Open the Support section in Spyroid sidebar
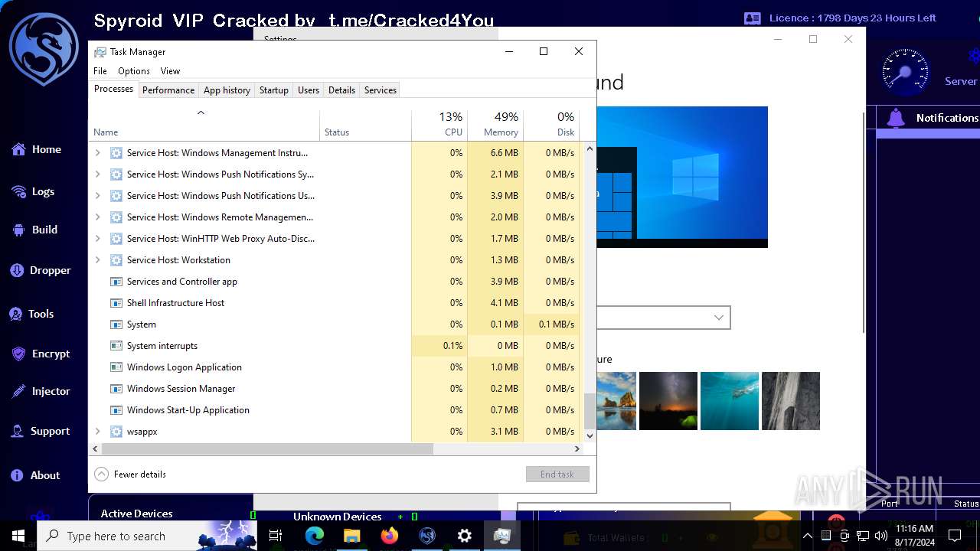The height and width of the screenshot is (551, 980). pyautogui.click(x=41, y=432)
